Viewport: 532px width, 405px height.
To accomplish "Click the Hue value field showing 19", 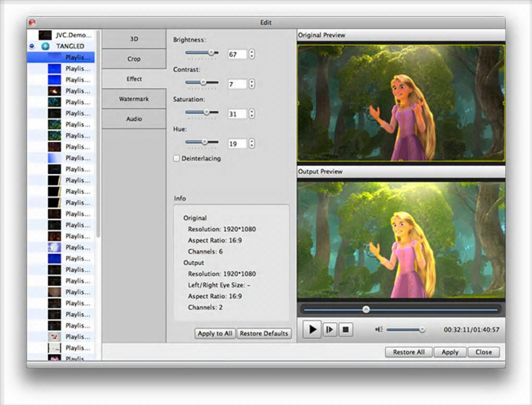I will pos(237,144).
